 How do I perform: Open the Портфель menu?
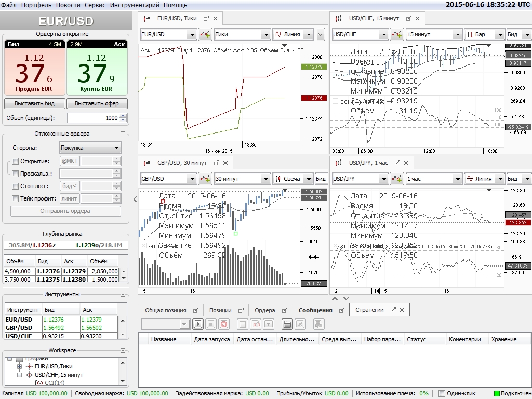coord(36,5)
